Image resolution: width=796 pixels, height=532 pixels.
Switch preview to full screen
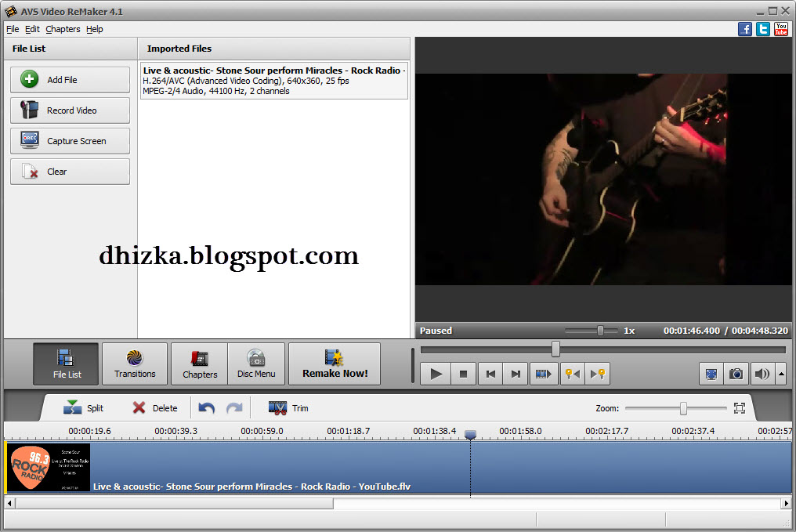[x=711, y=375]
